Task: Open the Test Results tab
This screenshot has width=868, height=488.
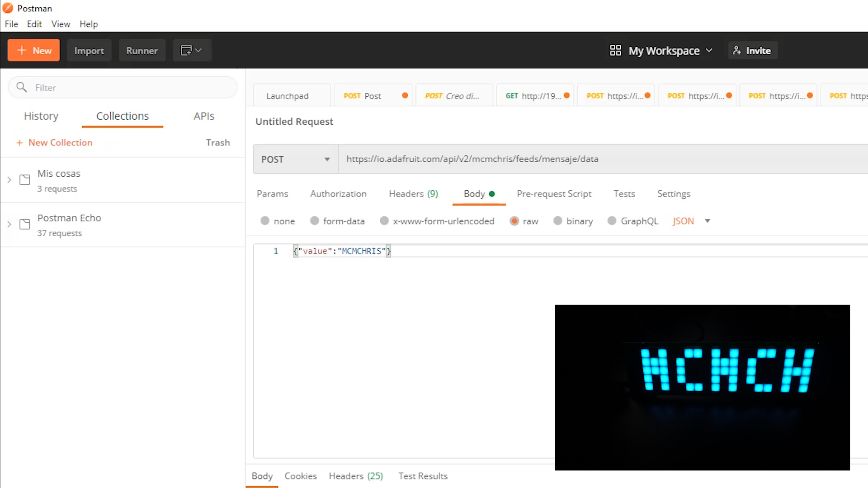Action: coord(423,476)
